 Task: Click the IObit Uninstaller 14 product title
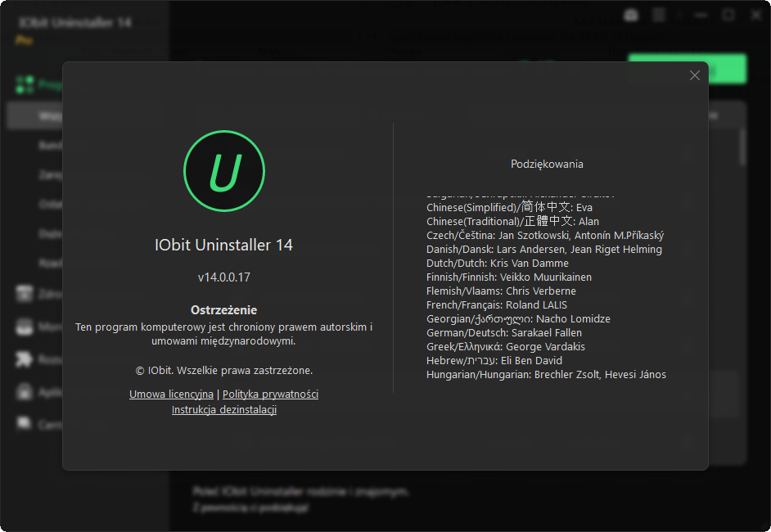click(223, 245)
